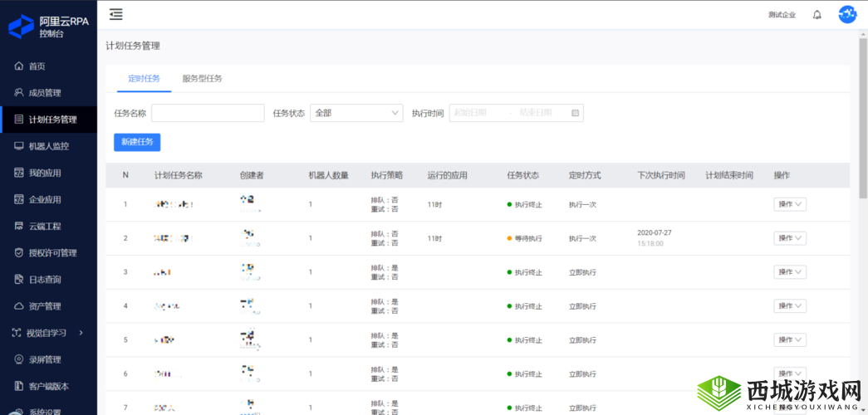Open 成员管理 via its sidebar icon
Screen dimensions: 868x415
pos(20,93)
